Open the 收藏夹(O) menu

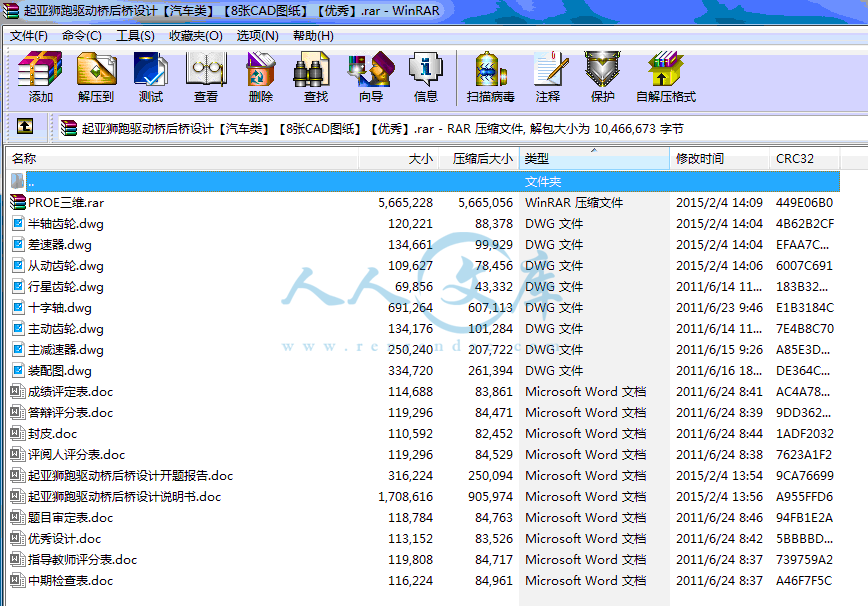point(196,36)
